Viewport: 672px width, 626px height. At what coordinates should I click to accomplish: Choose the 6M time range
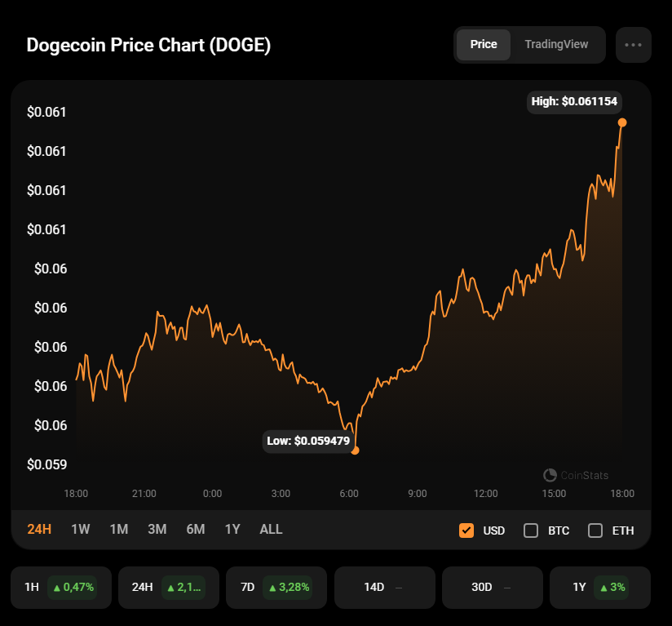pyautogui.click(x=196, y=529)
